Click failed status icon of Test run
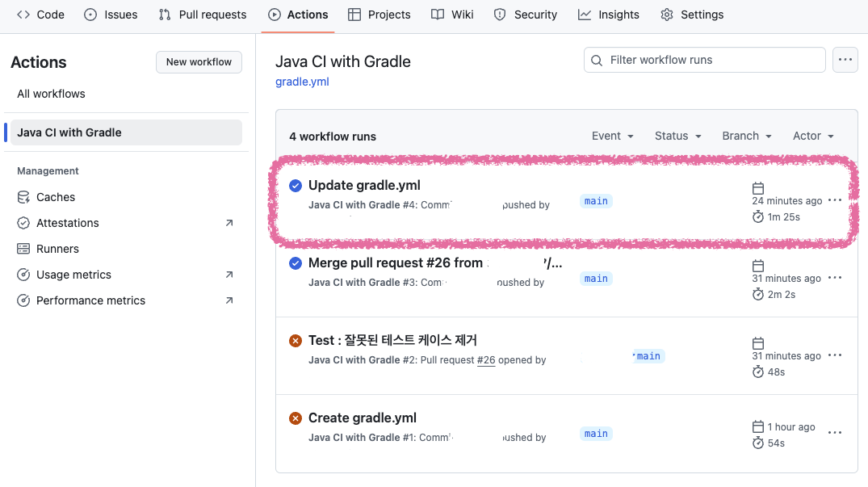Screen dimensions: 868x487 tap(296, 340)
